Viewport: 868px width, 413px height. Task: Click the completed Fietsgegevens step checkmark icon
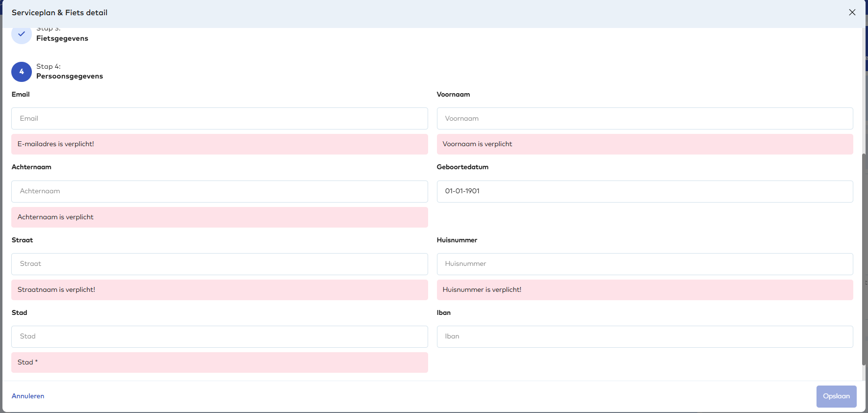[x=22, y=34]
